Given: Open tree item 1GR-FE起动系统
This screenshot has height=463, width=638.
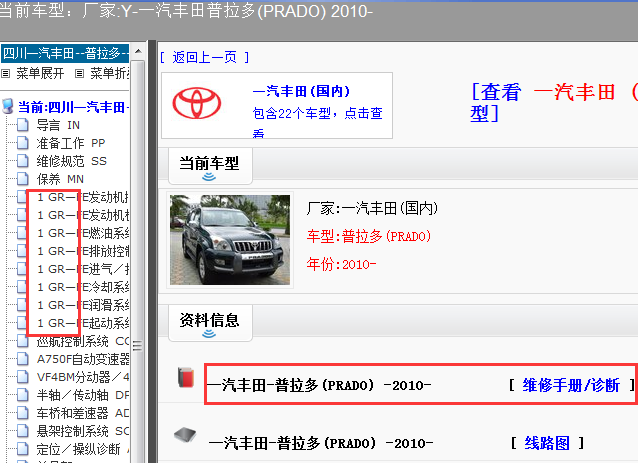Looking at the screenshot, I should coord(83,323).
